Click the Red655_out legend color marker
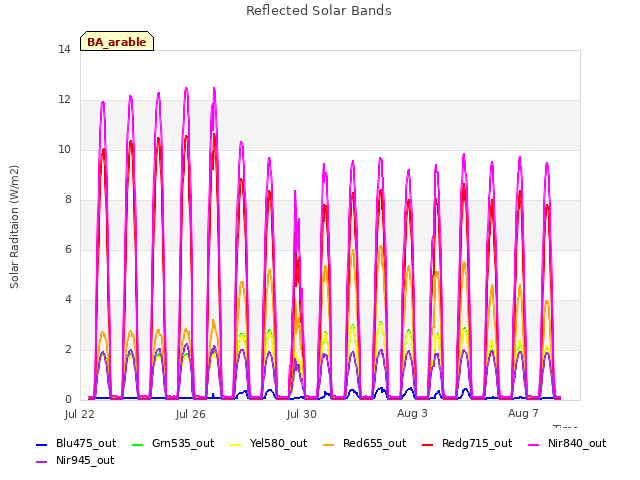 (x=329, y=444)
